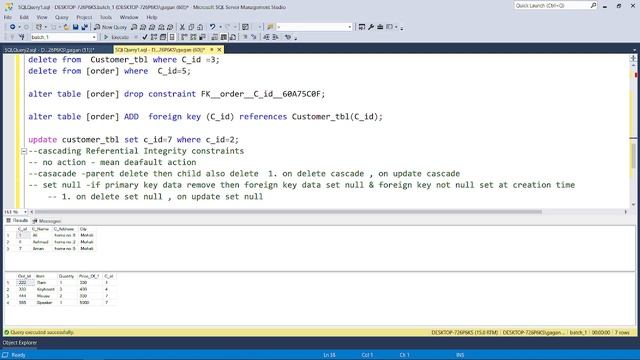Click the Properties wrench icon
640x360 pixels.
click(371, 27)
